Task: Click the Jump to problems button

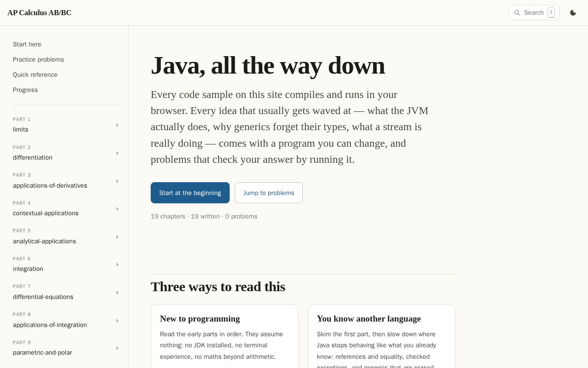Action: click(269, 193)
